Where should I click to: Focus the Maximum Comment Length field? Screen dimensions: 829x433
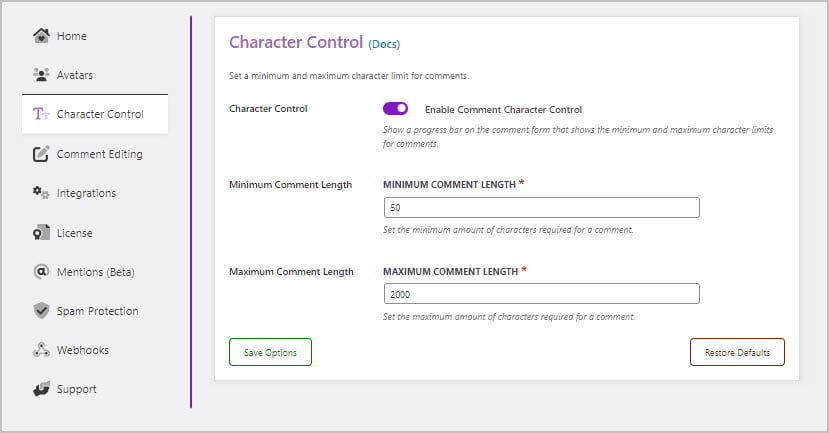coord(541,294)
